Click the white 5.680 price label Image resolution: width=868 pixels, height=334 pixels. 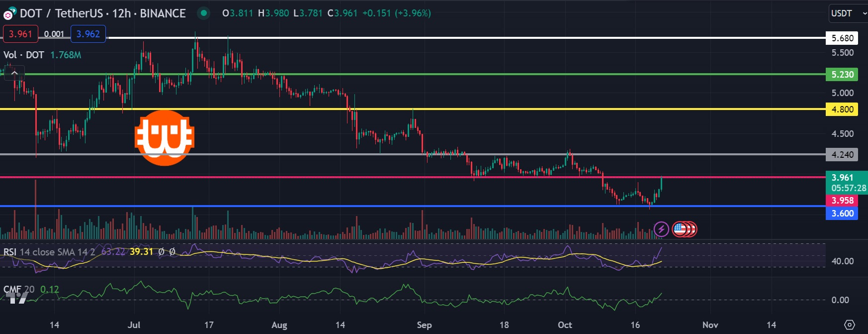tap(842, 38)
